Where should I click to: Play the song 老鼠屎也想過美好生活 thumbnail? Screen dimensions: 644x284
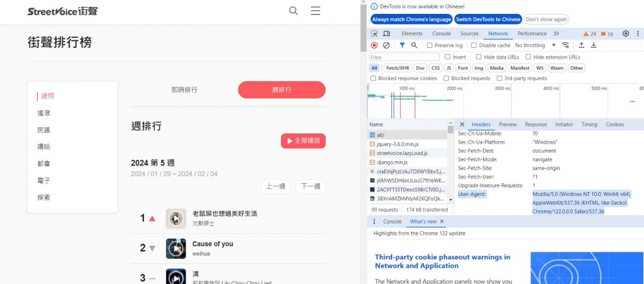pos(176,219)
